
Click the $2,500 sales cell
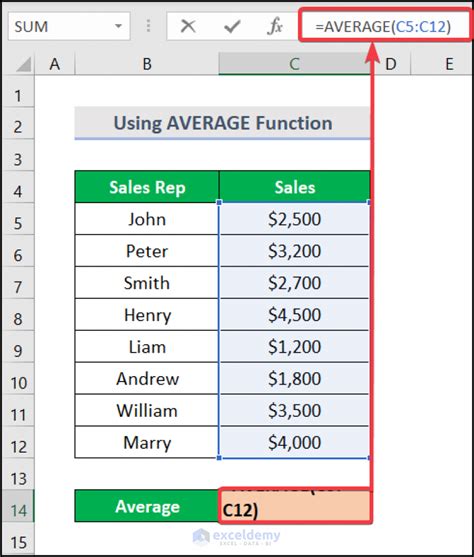294,219
